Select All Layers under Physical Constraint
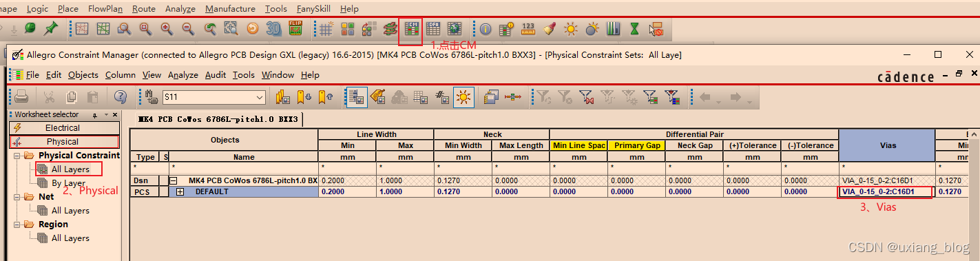Image resolution: width=980 pixels, height=261 pixels. 70,169
